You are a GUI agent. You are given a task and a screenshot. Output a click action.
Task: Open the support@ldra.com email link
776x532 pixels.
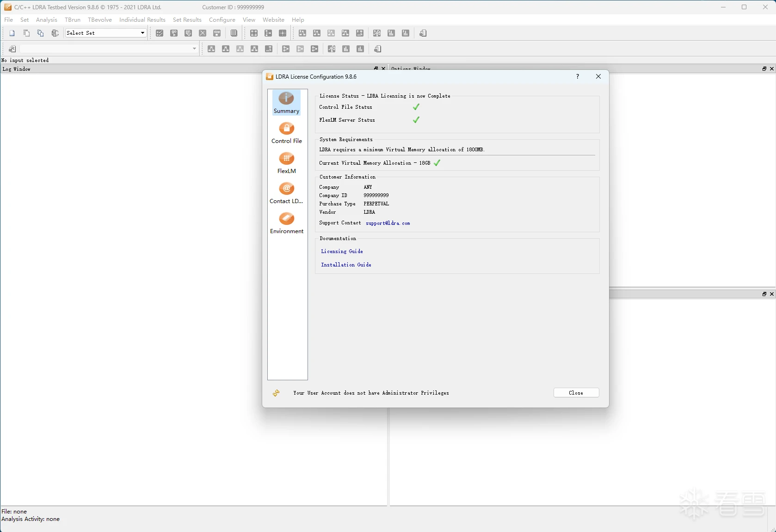click(x=388, y=223)
